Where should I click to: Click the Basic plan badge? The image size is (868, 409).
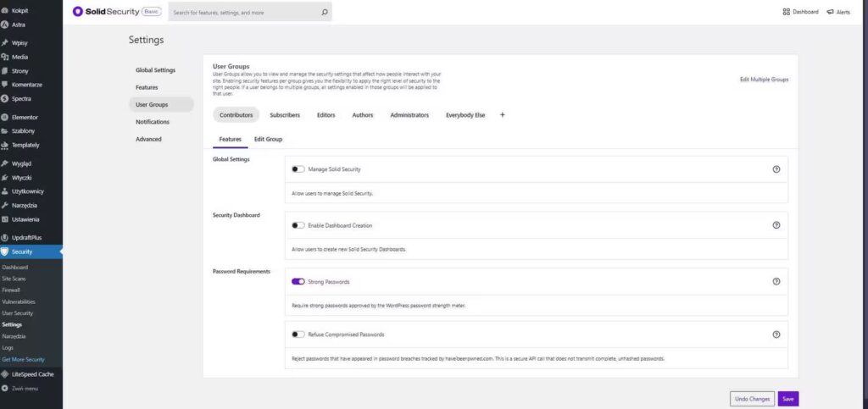pos(152,12)
